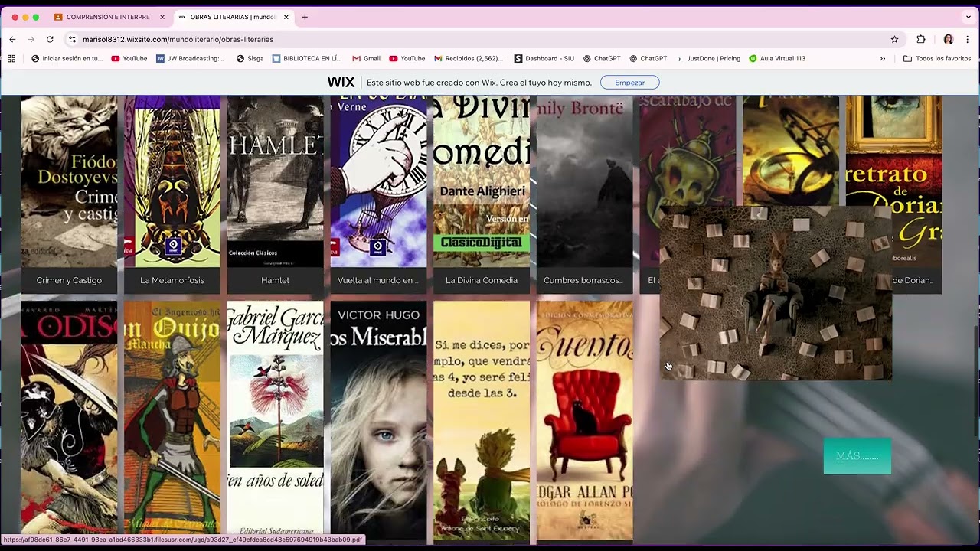The height and width of the screenshot is (551, 980).
Task: Open a new browser tab
Action: 305,17
